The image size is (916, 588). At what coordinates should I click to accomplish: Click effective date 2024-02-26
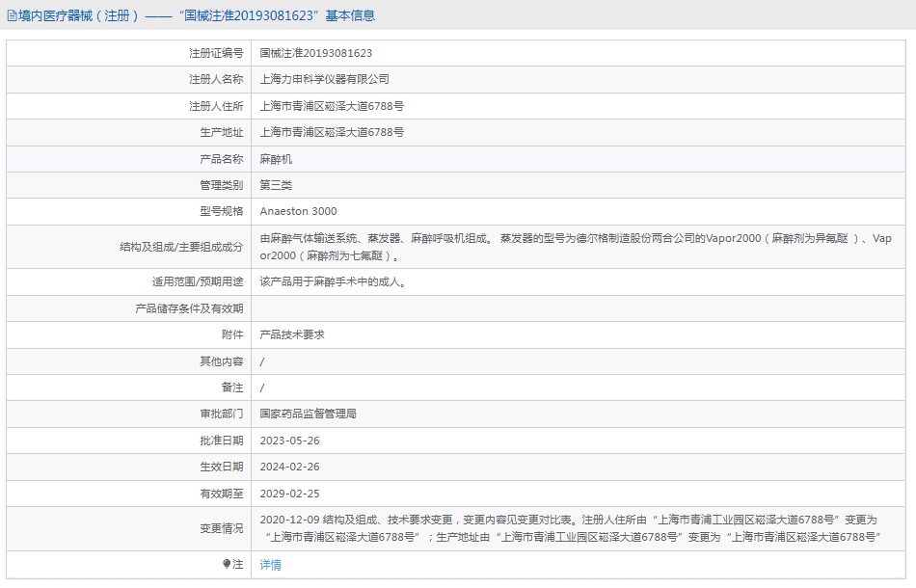(290, 468)
